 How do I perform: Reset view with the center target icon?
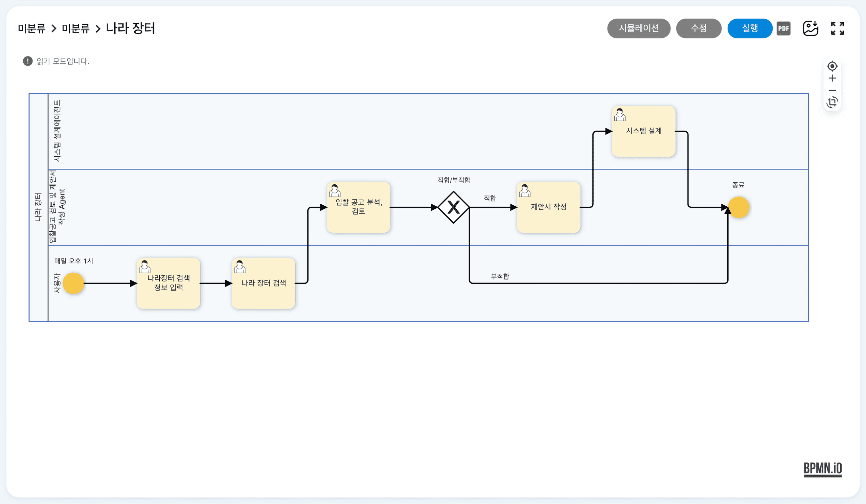(x=832, y=66)
